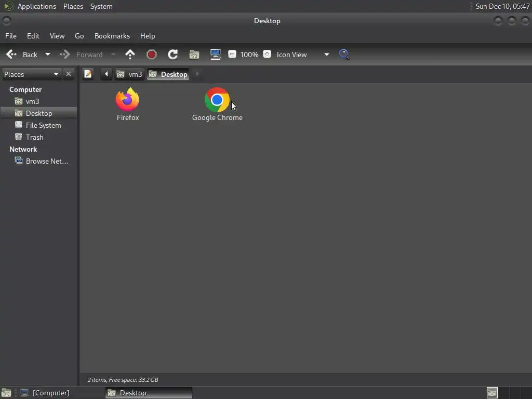Click the workspace switcher icon at bottom right
The image size is (532, 399).
pos(492,393)
